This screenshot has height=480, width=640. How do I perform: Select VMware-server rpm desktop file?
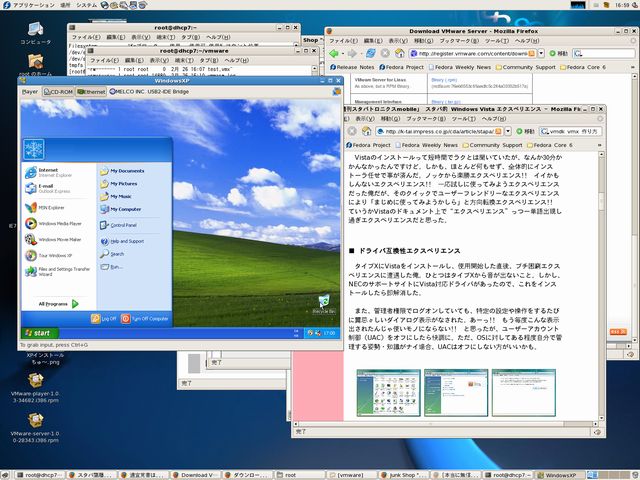pos(35,428)
